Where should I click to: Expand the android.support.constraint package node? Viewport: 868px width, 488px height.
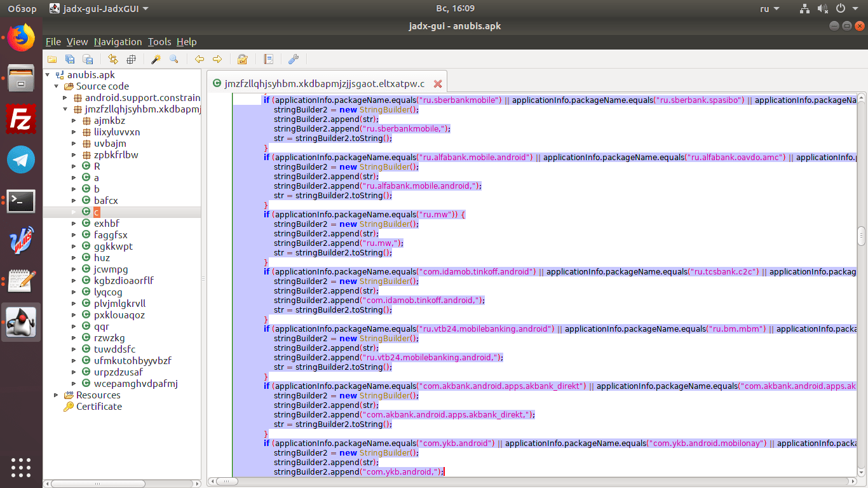coord(65,98)
